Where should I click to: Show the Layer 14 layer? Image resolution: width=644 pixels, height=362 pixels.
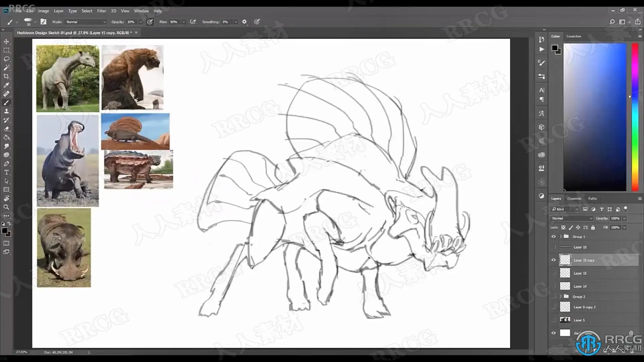click(x=553, y=286)
